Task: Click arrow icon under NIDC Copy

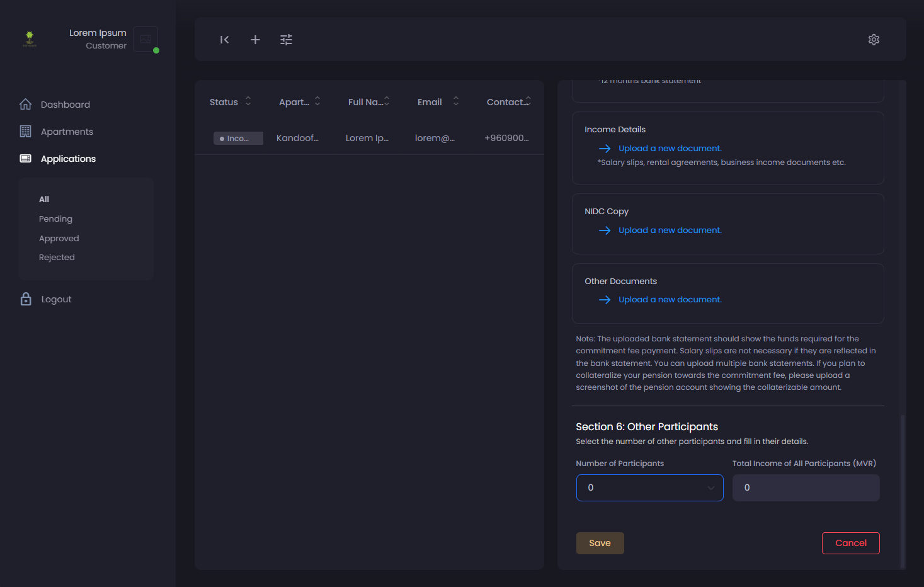Action: [605, 231]
